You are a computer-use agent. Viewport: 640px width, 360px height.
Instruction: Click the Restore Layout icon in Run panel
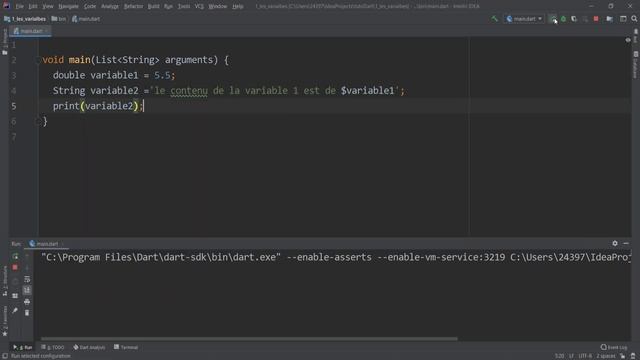tap(15, 295)
